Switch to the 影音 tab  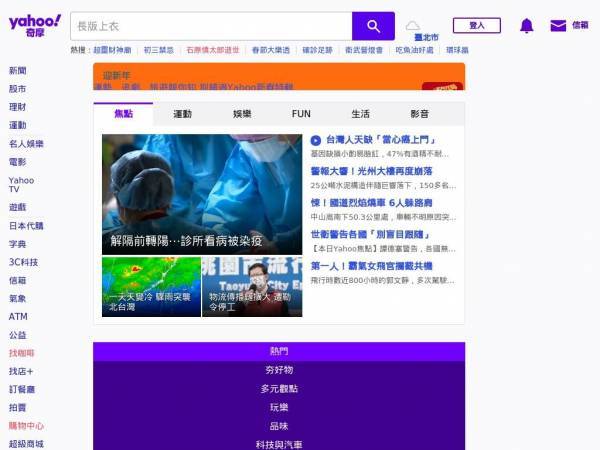tap(420, 114)
